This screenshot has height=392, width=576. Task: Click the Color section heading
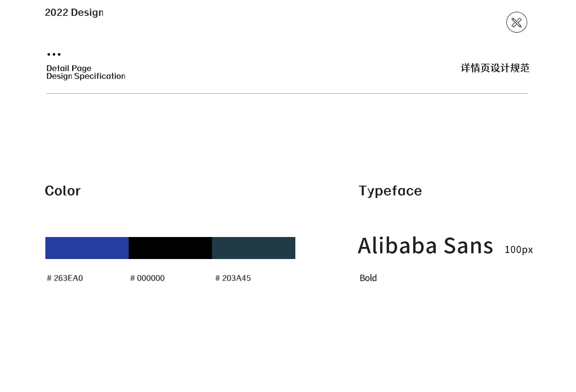[x=63, y=191]
